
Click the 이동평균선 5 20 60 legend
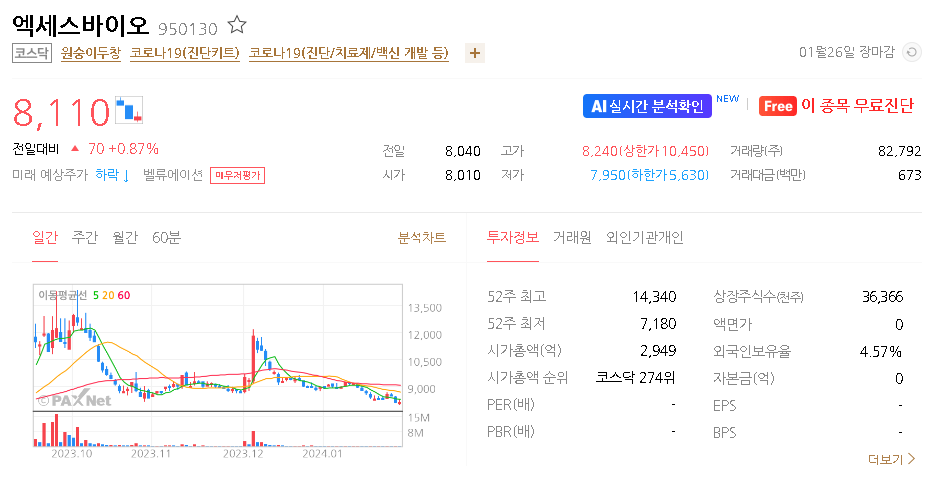[84, 295]
